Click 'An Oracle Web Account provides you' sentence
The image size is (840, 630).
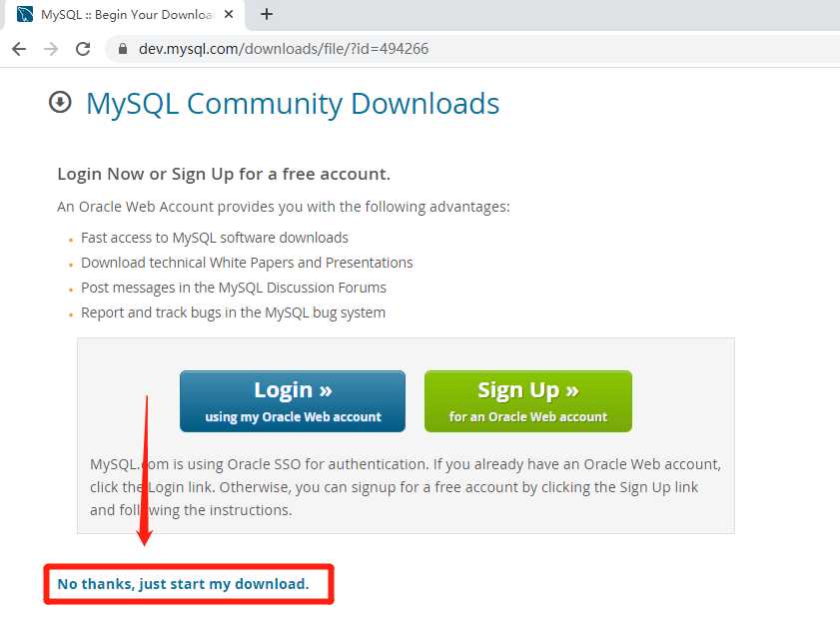[284, 207]
